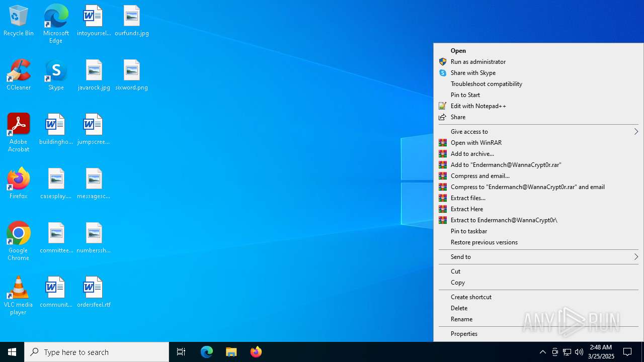Select Troubleshoot compatibility
The height and width of the screenshot is (362, 644).
tap(538, 84)
